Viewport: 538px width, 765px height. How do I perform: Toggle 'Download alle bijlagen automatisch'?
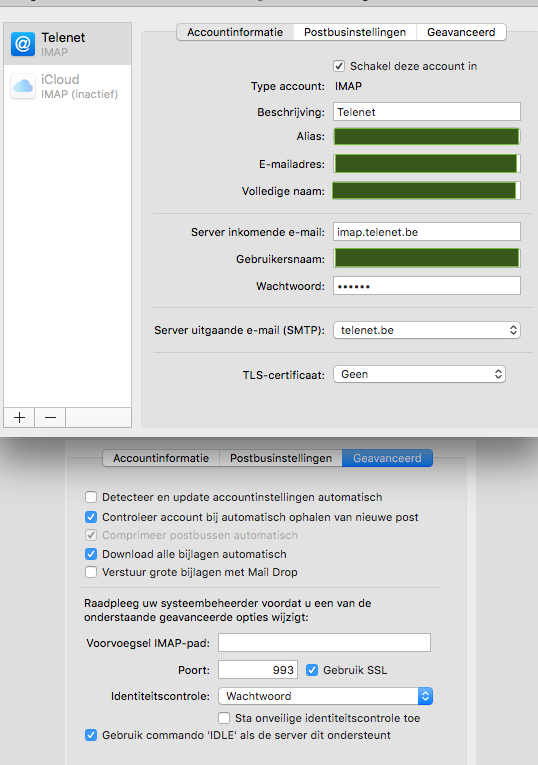click(x=91, y=554)
